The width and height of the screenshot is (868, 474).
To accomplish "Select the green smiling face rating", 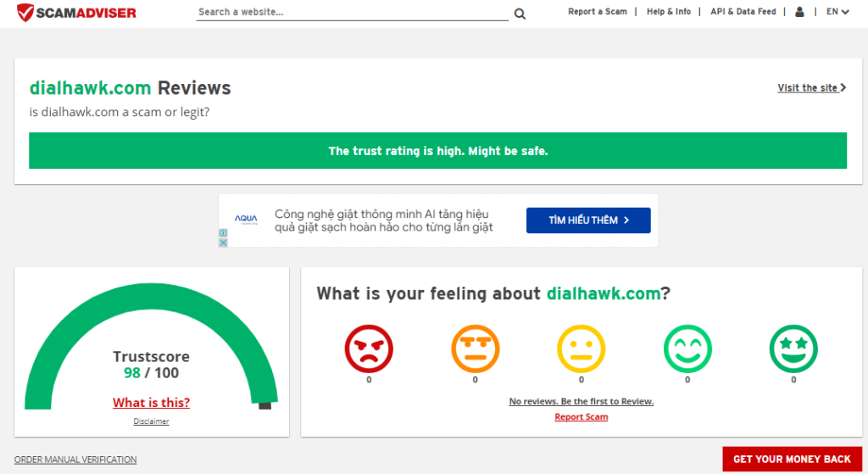I will click(687, 349).
